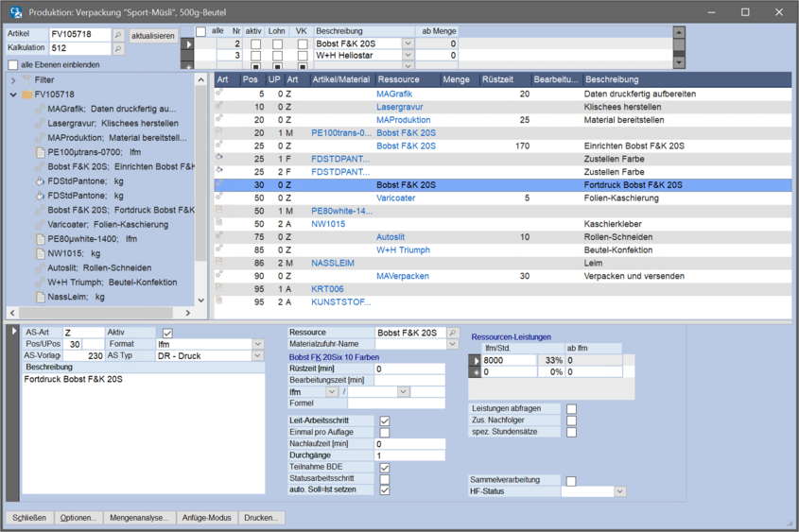Enable 'Einmal pro Auflage' checkbox
Viewport: 799px width, 532px height.
(385, 433)
